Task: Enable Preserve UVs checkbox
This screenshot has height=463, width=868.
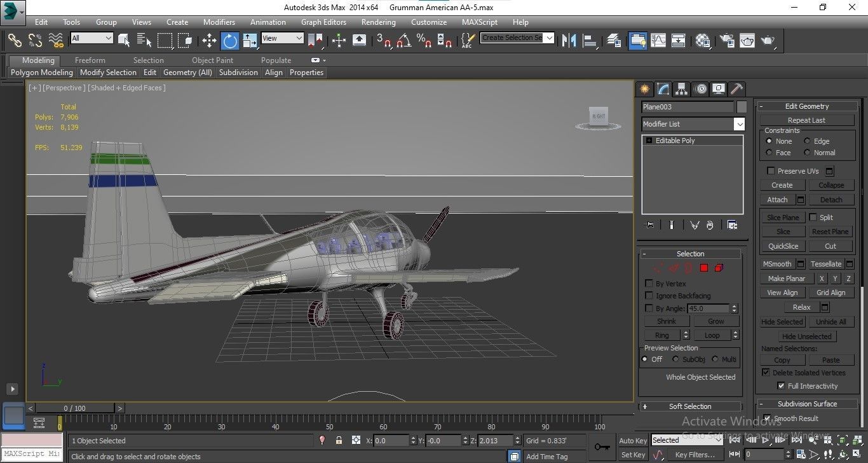Action: (x=771, y=171)
